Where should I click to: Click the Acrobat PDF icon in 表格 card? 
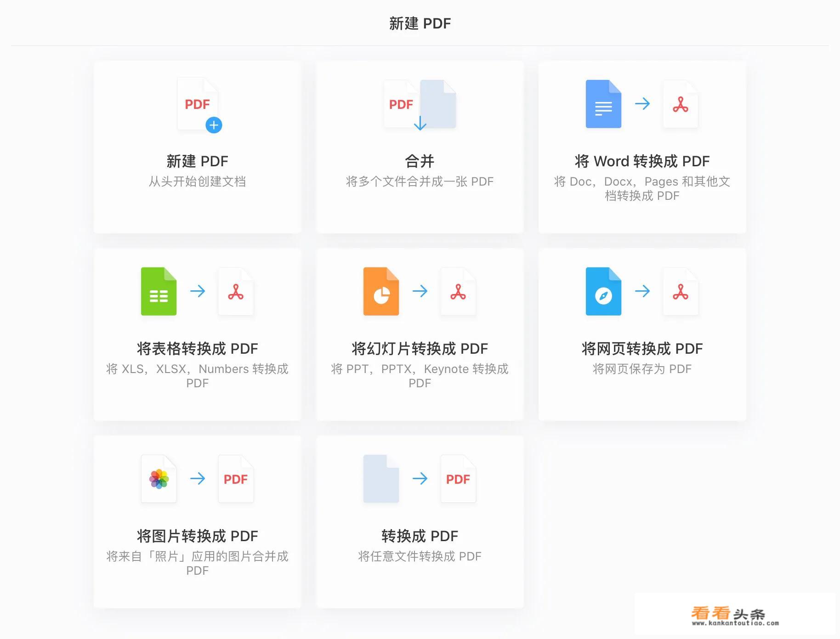(236, 291)
